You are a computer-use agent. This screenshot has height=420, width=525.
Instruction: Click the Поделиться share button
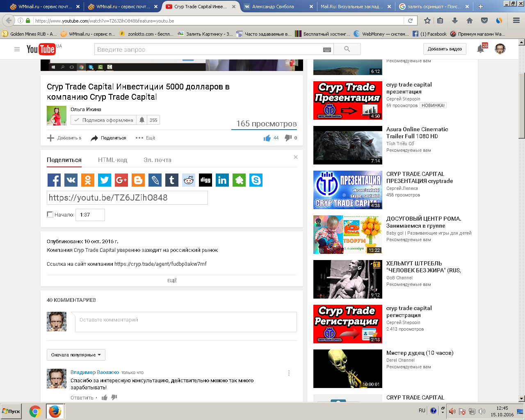click(108, 138)
